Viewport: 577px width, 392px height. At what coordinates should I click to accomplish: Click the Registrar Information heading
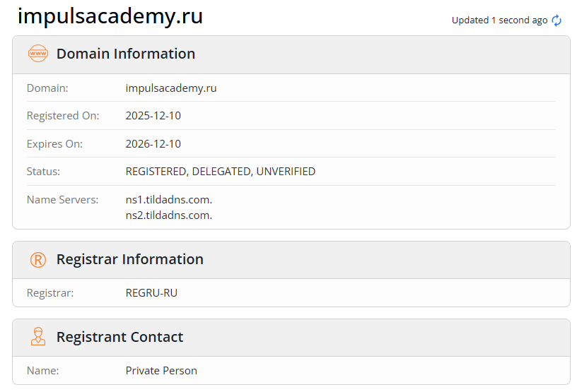pos(130,259)
